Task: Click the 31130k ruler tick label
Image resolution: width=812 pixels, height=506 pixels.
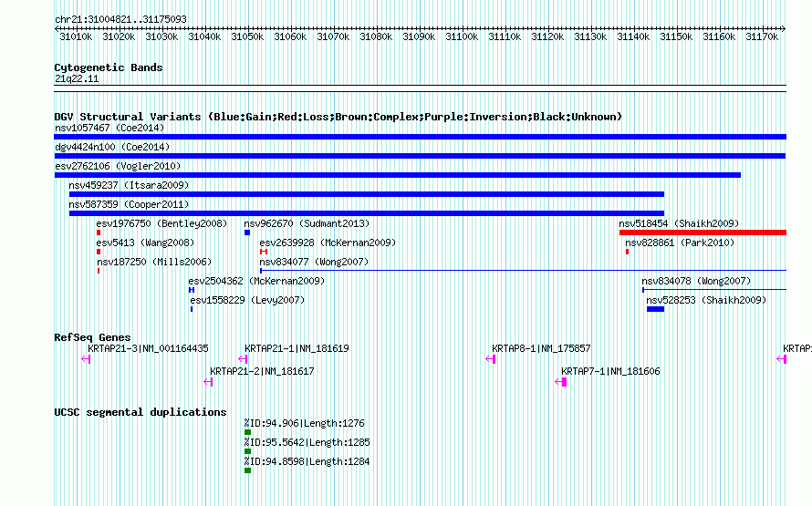Action: (x=590, y=36)
